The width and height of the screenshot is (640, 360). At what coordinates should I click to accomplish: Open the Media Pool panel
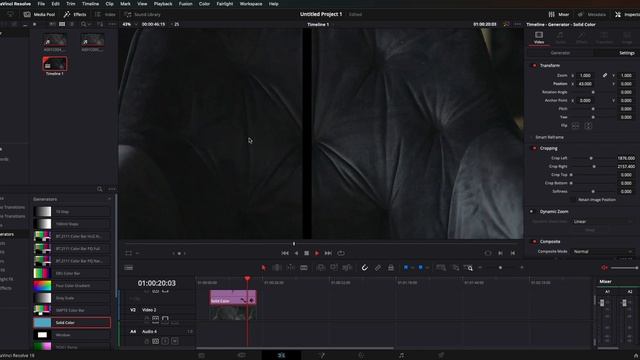click(x=39, y=14)
